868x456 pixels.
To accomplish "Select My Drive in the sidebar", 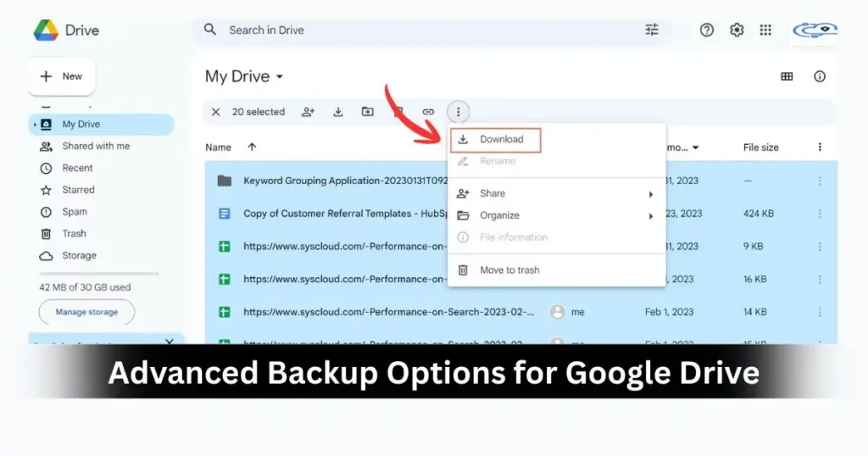I will click(102, 124).
